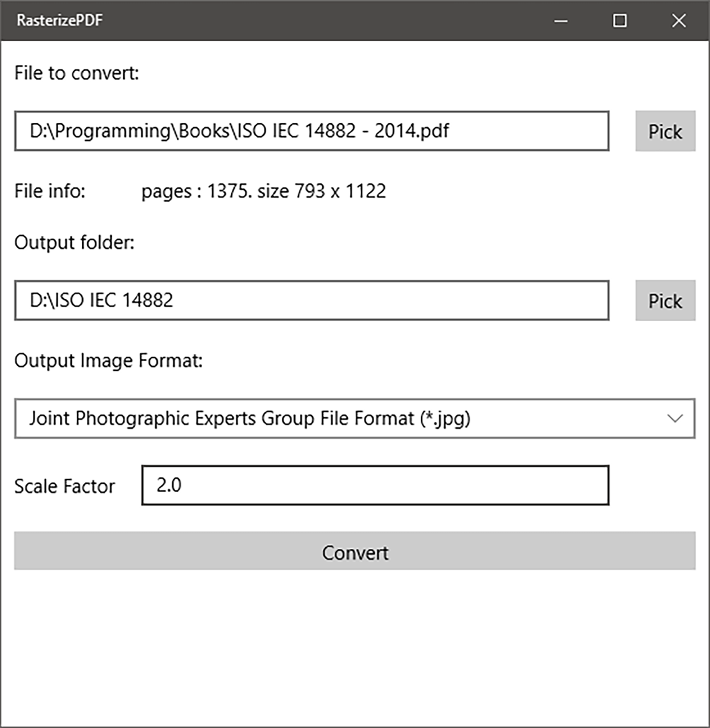Close the RasterizePDF window
The height and width of the screenshot is (728, 710).
(678, 21)
